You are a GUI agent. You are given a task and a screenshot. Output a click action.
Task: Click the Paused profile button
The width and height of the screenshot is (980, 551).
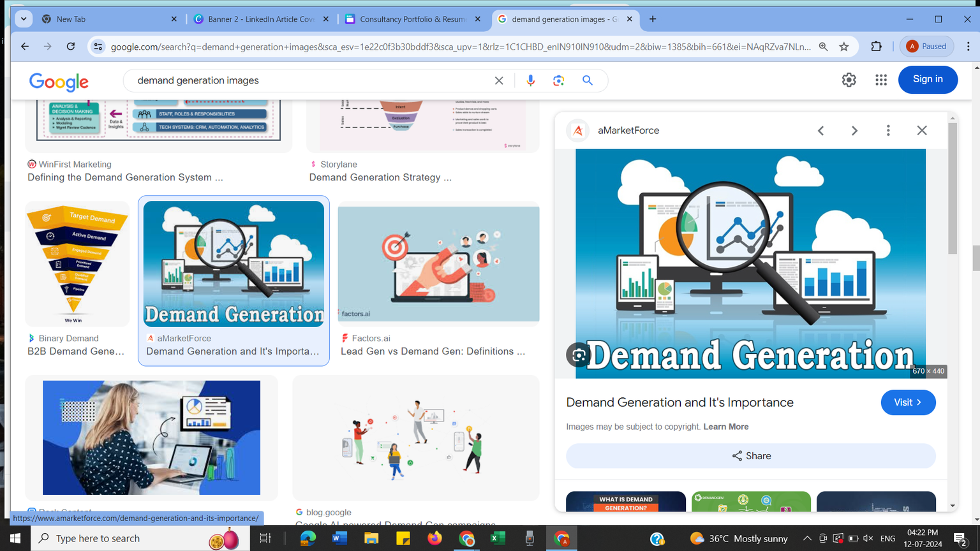(927, 47)
